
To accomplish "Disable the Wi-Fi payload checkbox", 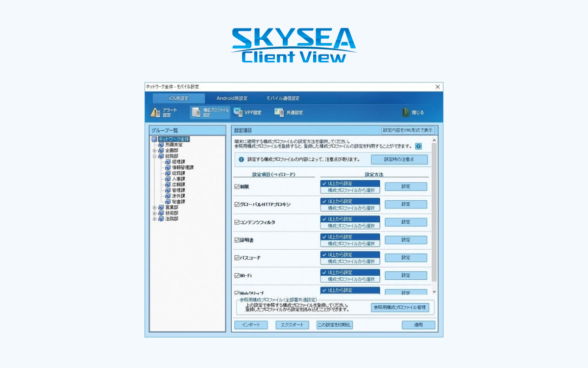I will (237, 275).
